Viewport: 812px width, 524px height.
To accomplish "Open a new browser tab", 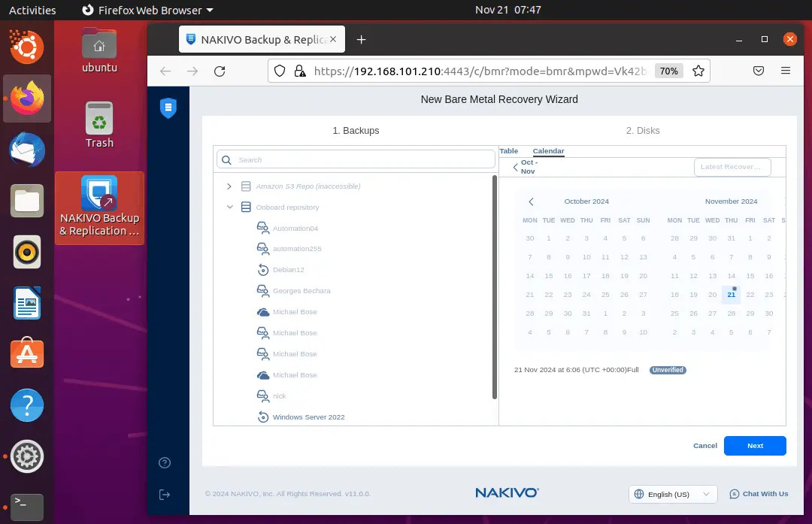I will point(362,39).
